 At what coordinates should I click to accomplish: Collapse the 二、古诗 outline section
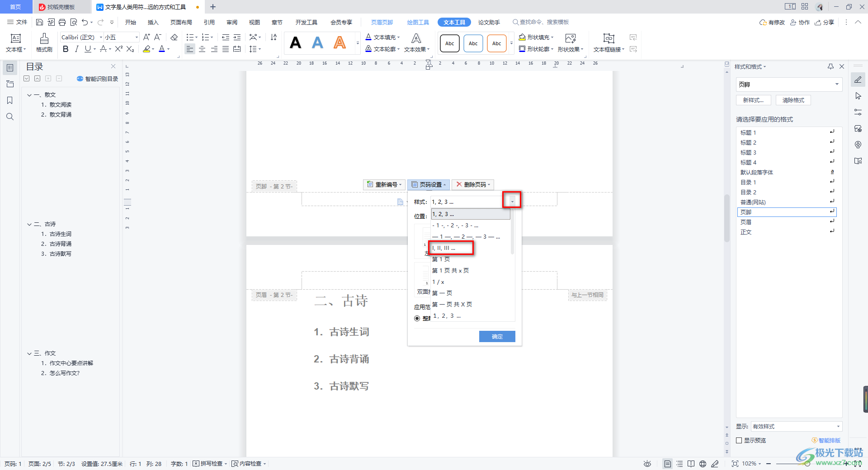pos(28,224)
